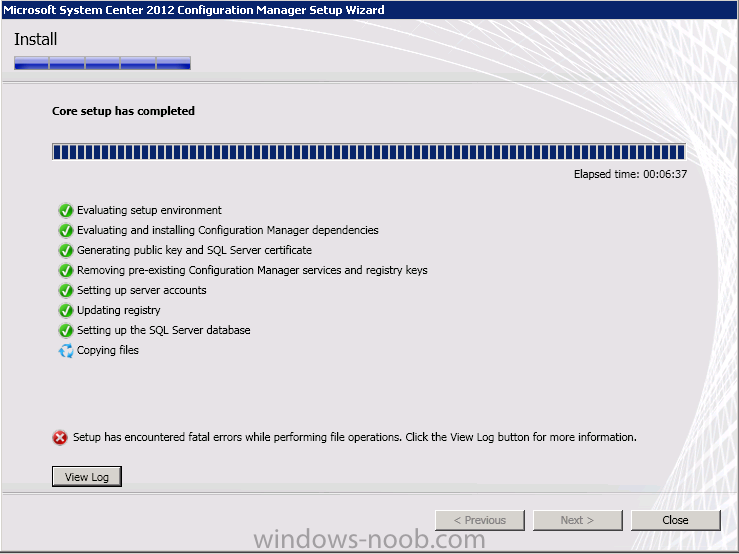Select Evaluating and installing Configuration Manager dependencies text
This screenshot has width=739, height=554.
pos(228,230)
